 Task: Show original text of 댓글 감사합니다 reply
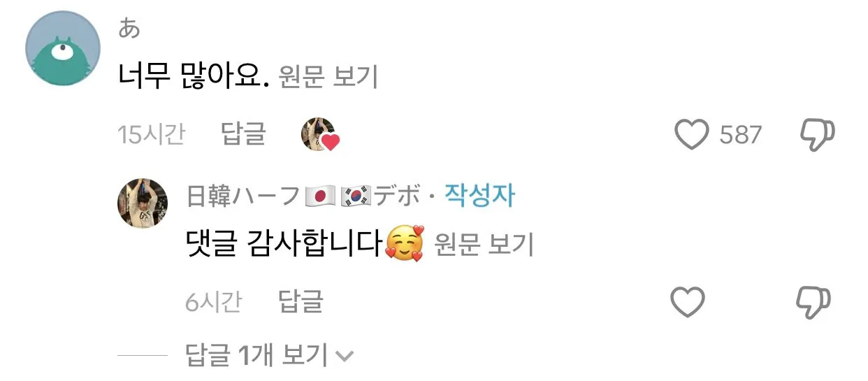pos(484,245)
